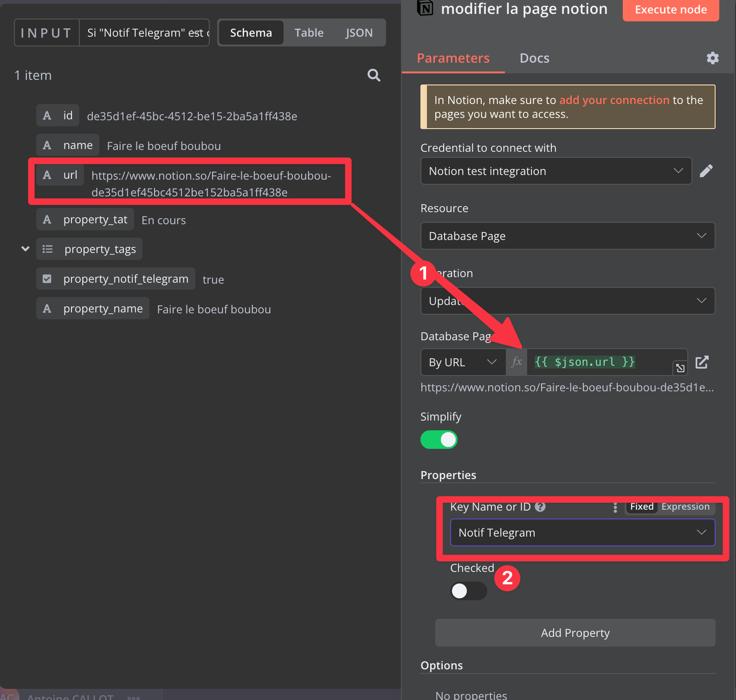Image resolution: width=736 pixels, height=700 pixels.
Task: Open Key Name or ID help tooltip
Action: coord(540,507)
